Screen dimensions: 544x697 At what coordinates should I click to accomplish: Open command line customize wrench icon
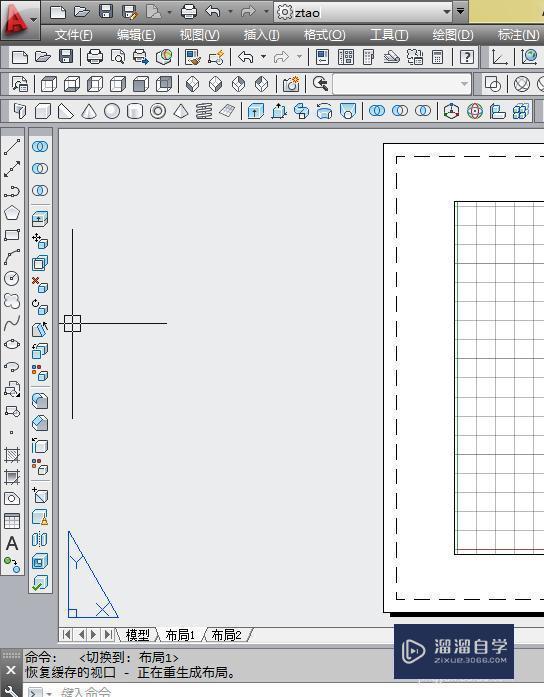(x=12, y=691)
